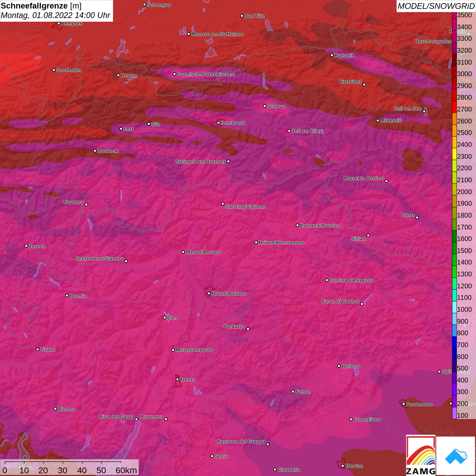Pick the 2700 red legend color swatch
The height and width of the screenshot is (476, 476).
[454, 107]
